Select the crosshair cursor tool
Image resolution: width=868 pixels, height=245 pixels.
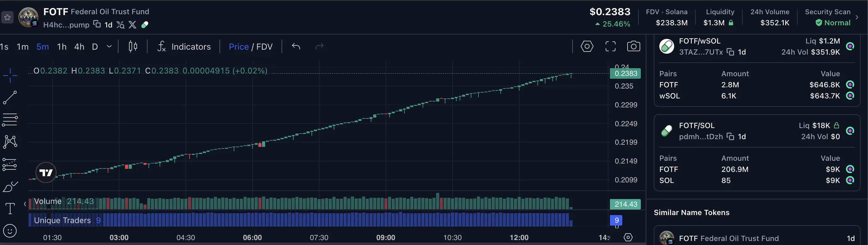pyautogui.click(x=10, y=75)
